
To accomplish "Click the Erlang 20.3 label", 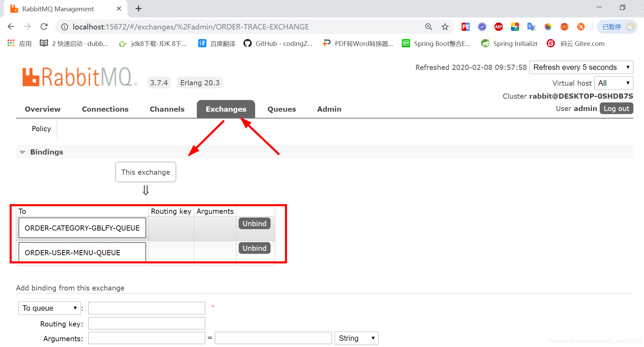I will (x=200, y=83).
